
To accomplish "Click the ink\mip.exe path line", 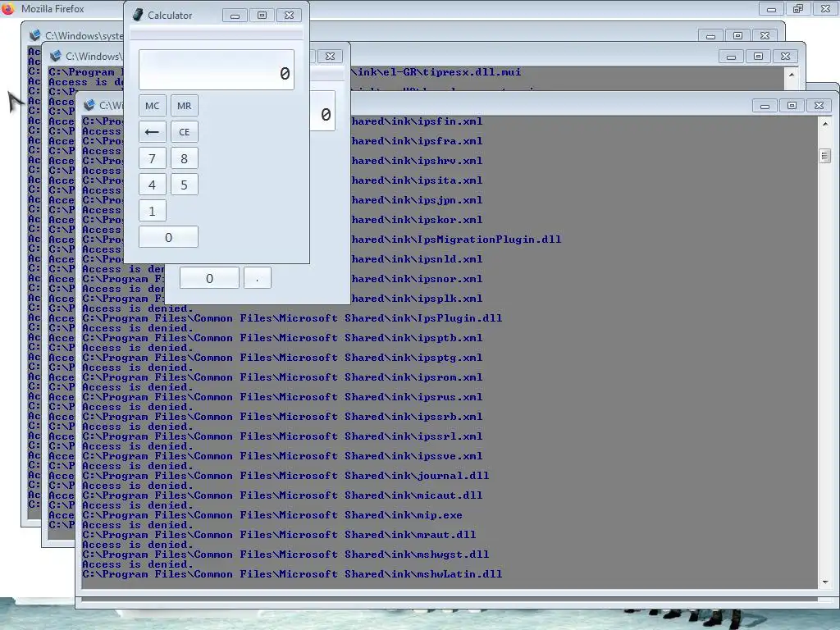I will coord(272,515).
